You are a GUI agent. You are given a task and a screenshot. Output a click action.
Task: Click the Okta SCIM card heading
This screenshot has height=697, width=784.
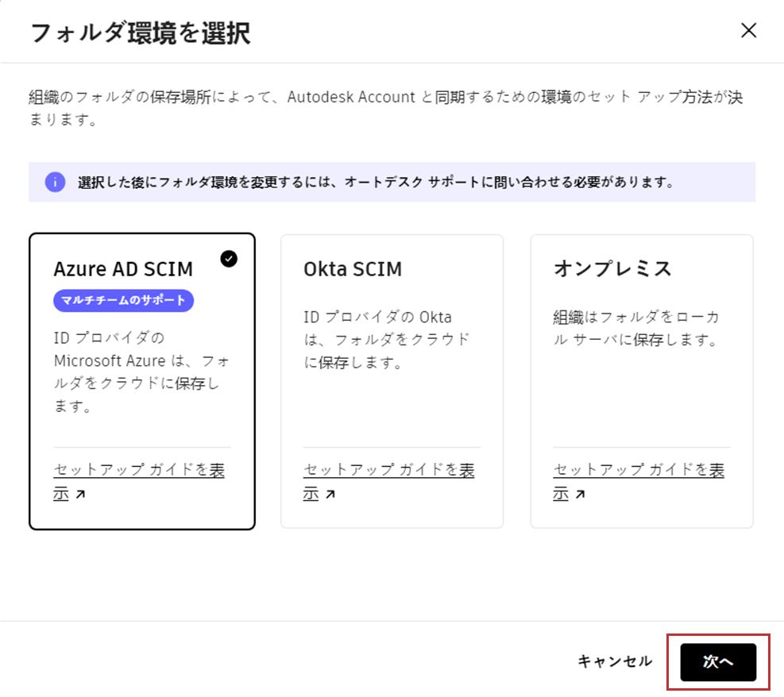point(352,269)
